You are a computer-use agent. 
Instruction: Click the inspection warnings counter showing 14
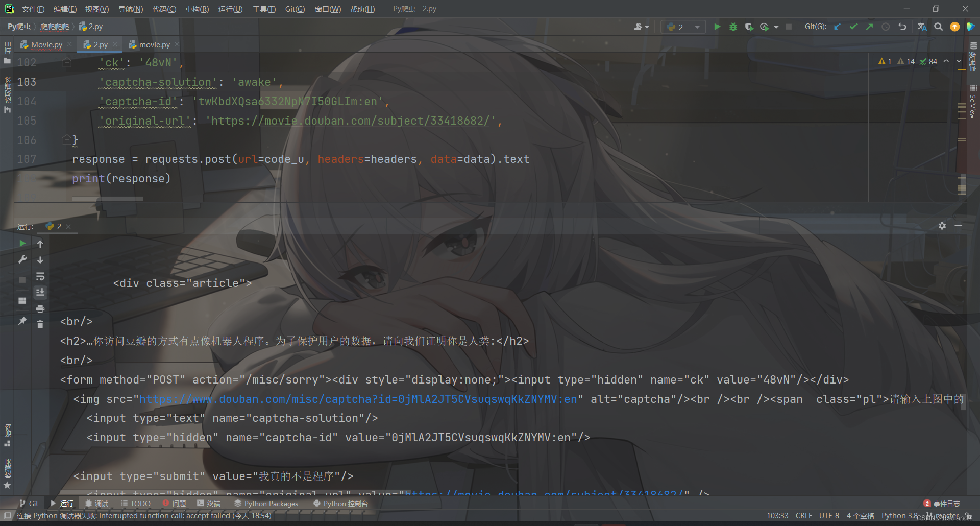906,61
